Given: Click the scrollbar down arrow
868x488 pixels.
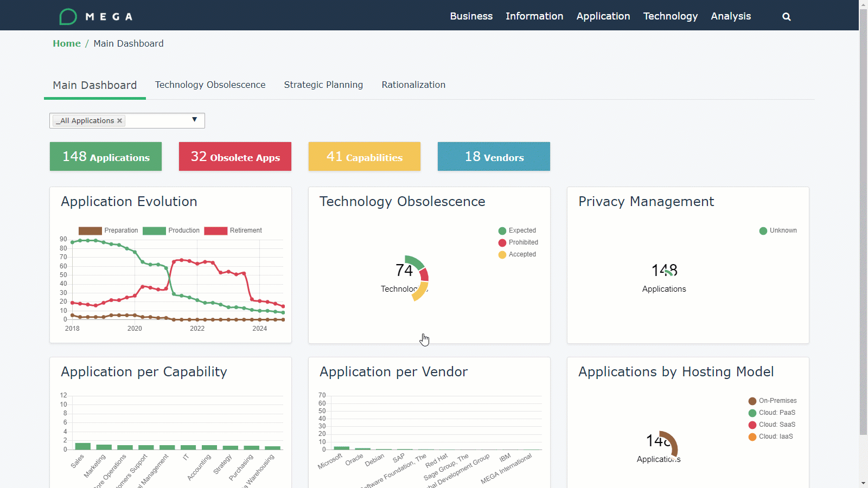Looking at the screenshot, I should point(863,483).
